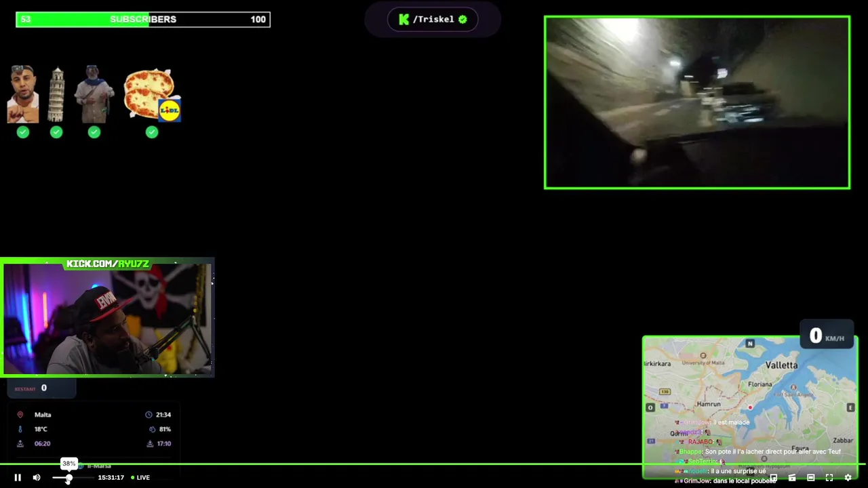Click the subscribers goal progress bar
Viewport: 868px width, 488px height.
[x=143, y=20]
